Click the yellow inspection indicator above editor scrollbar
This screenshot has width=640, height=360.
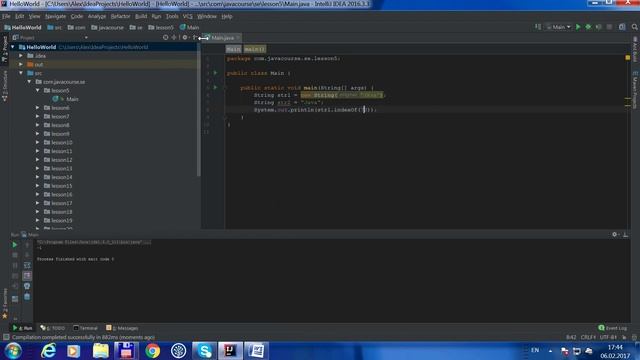coord(628,58)
